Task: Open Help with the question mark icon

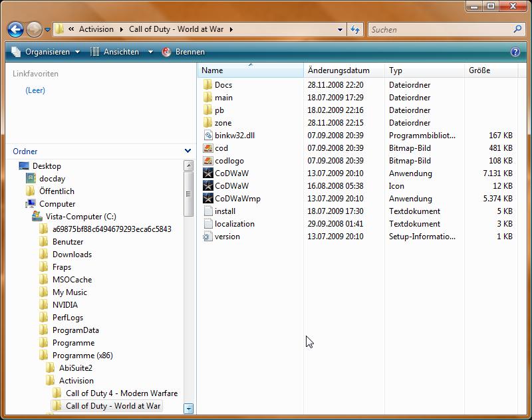Action: (x=515, y=52)
